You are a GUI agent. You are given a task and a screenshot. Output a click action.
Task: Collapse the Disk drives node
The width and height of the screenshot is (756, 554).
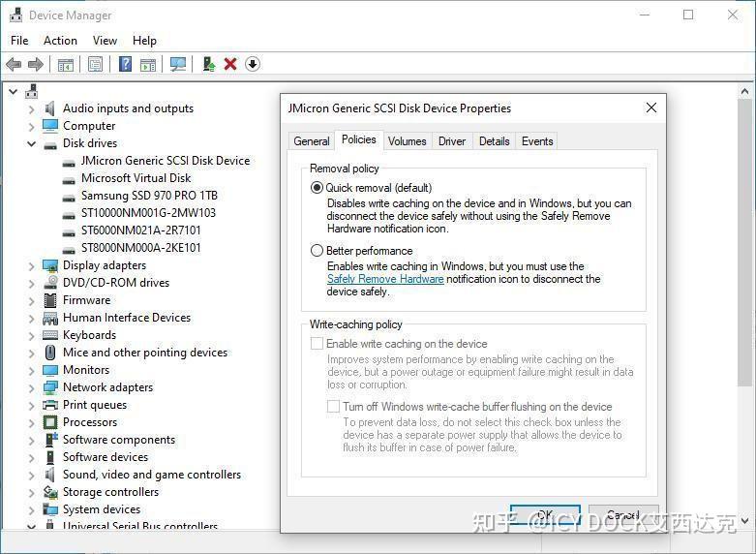pos(31,143)
